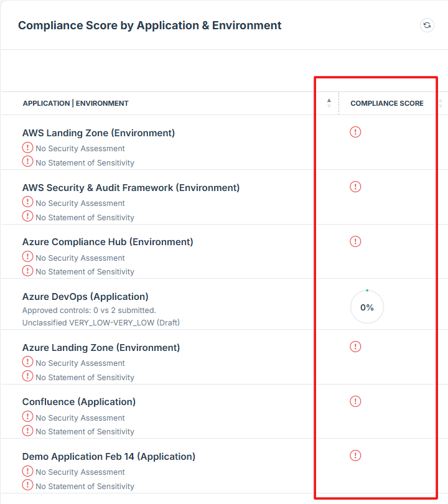This screenshot has height=504, width=448.
Task: Click Azure Landing Zone compliance score warning
Action: click(355, 347)
